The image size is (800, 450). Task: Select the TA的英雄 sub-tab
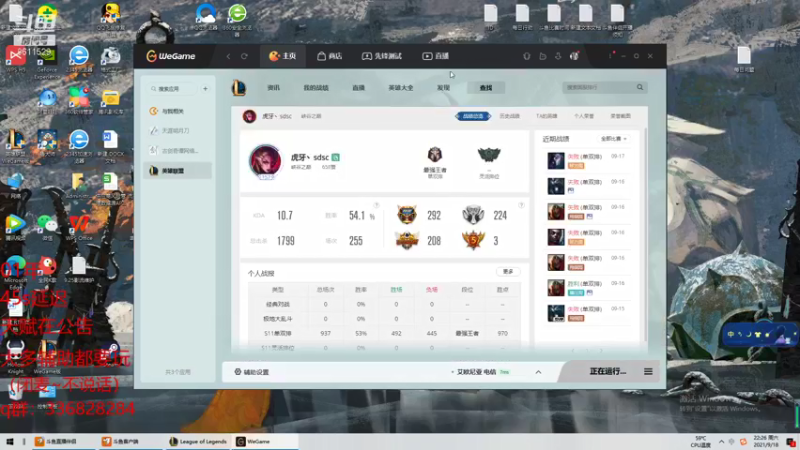[x=546, y=116]
